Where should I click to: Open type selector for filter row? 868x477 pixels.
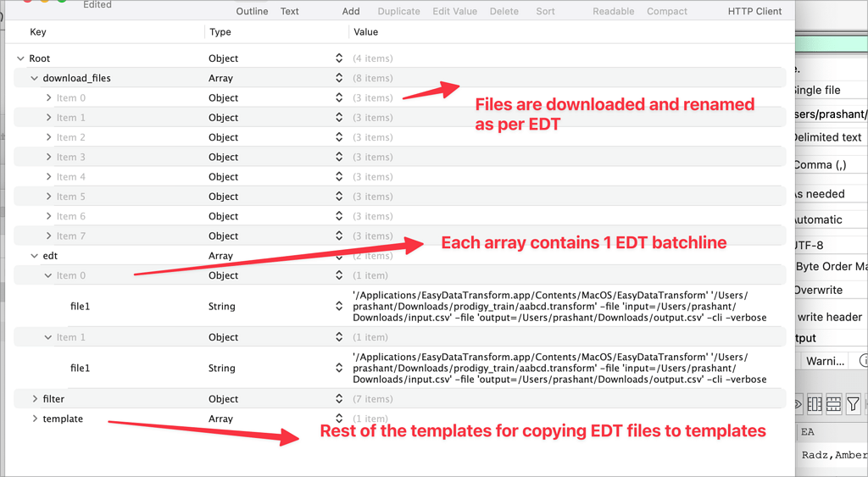[339, 399]
